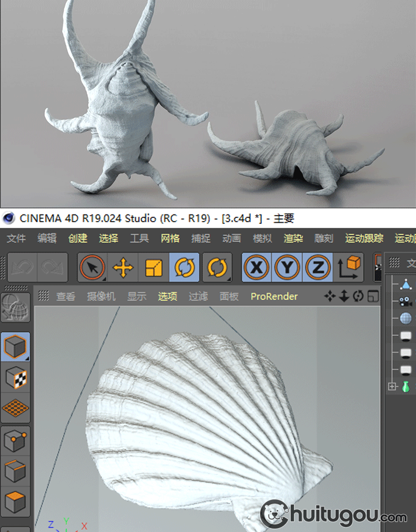The width and height of the screenshot is (416, 532).
Task: Open the 渲染 (Render) menu
Action: point(293,239)
